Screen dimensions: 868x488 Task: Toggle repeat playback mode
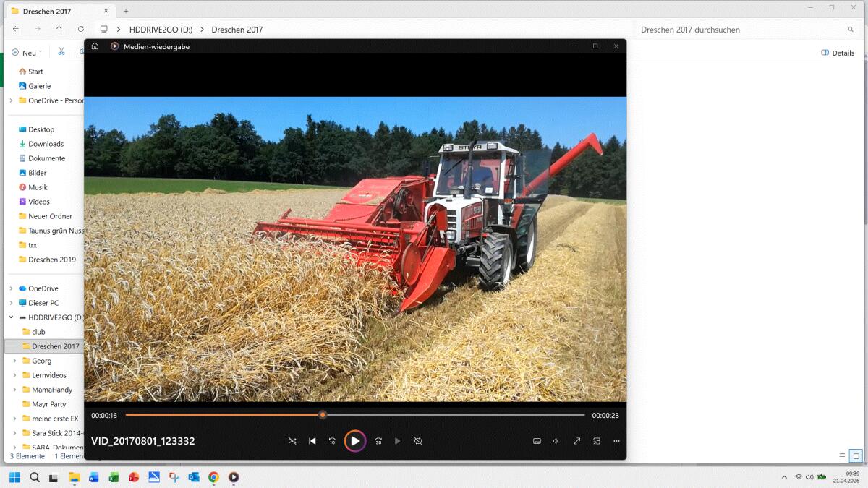[418, 441]
